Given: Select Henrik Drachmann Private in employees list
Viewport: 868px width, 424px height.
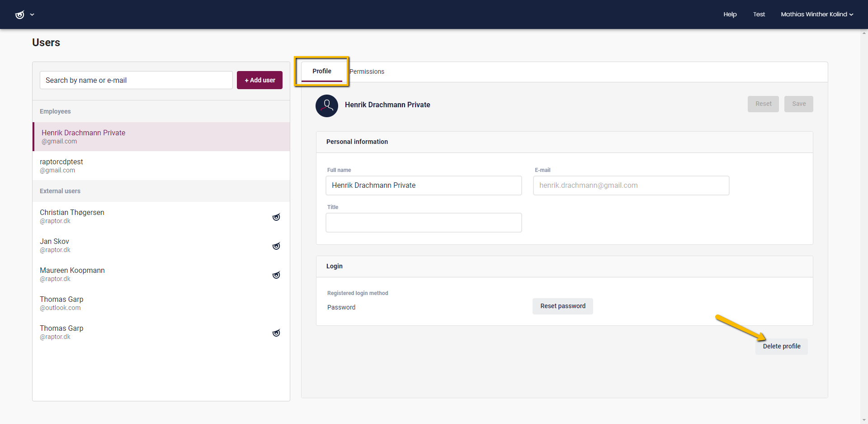Looking at the screenshot, I should click(161, 137).
